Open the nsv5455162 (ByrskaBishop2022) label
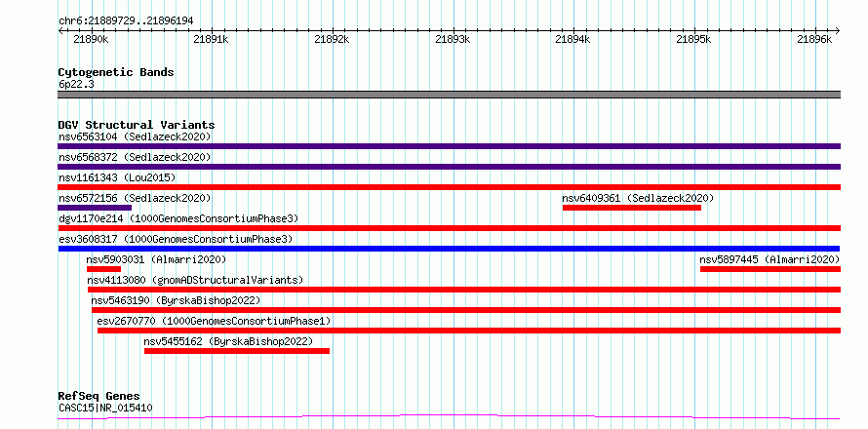Viewport: 868px width, 429px height. 228,341
